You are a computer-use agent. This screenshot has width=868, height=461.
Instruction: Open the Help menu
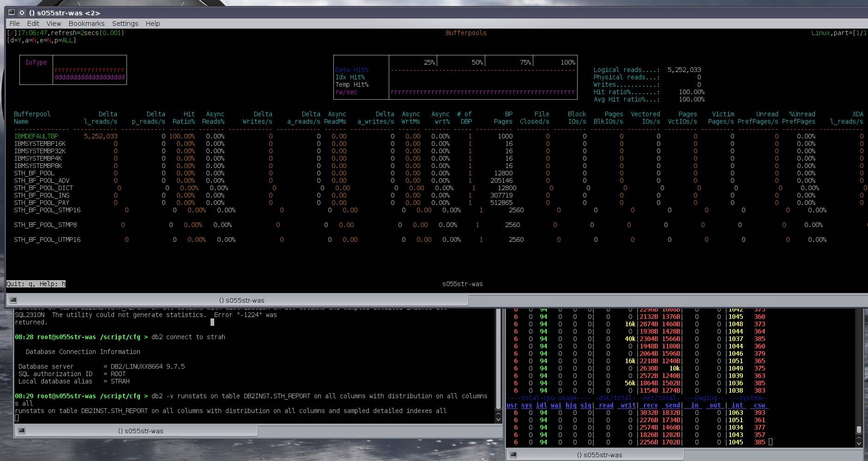click(153, 24)
